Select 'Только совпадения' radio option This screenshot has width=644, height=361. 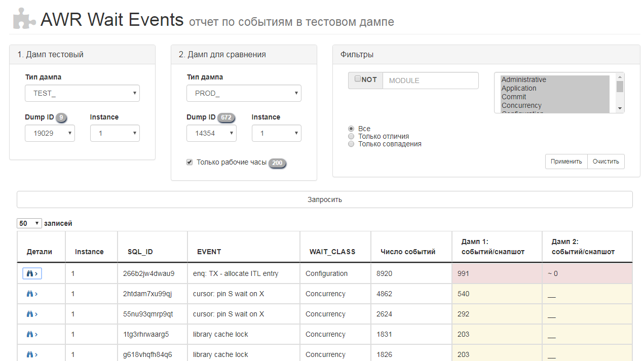tap(351, 144)
